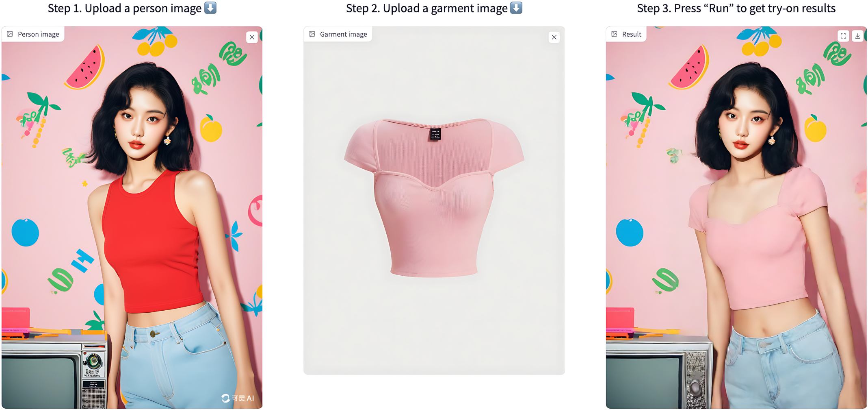Click the pink sweetheart top garment photo
Screen dimensions: 868x416
point(434,198)
